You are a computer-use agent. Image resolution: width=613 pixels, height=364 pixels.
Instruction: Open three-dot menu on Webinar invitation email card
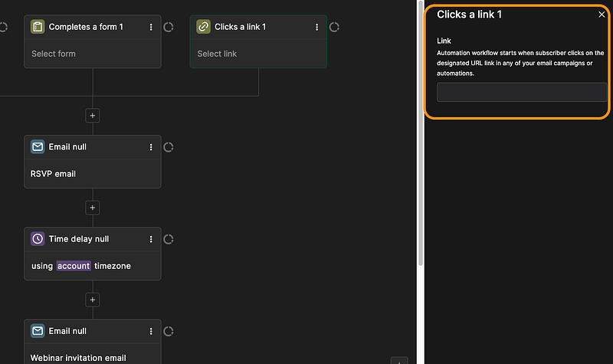tap(151, 331)
